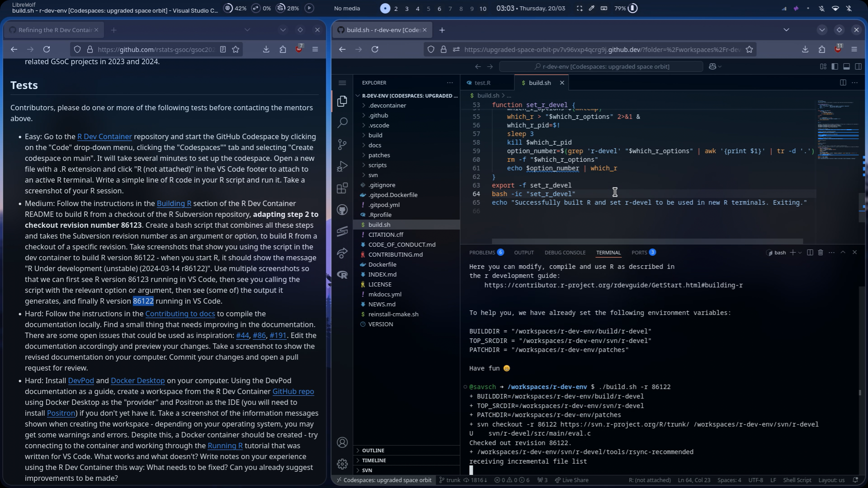Screen dimensions: 868x488
Task: Open Extensions view in activity bar
Action: (342, 188)
